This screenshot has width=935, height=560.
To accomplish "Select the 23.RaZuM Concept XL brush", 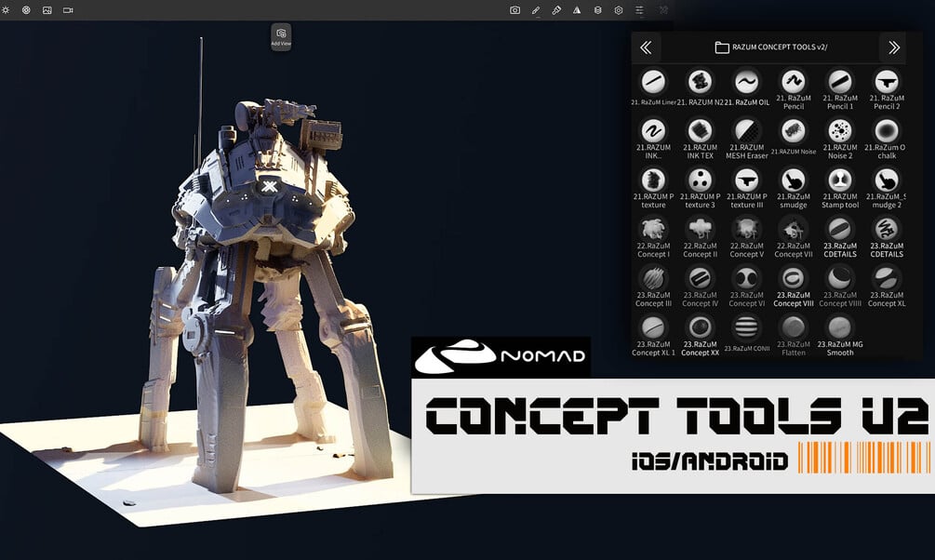I will [x=887, y=287].
